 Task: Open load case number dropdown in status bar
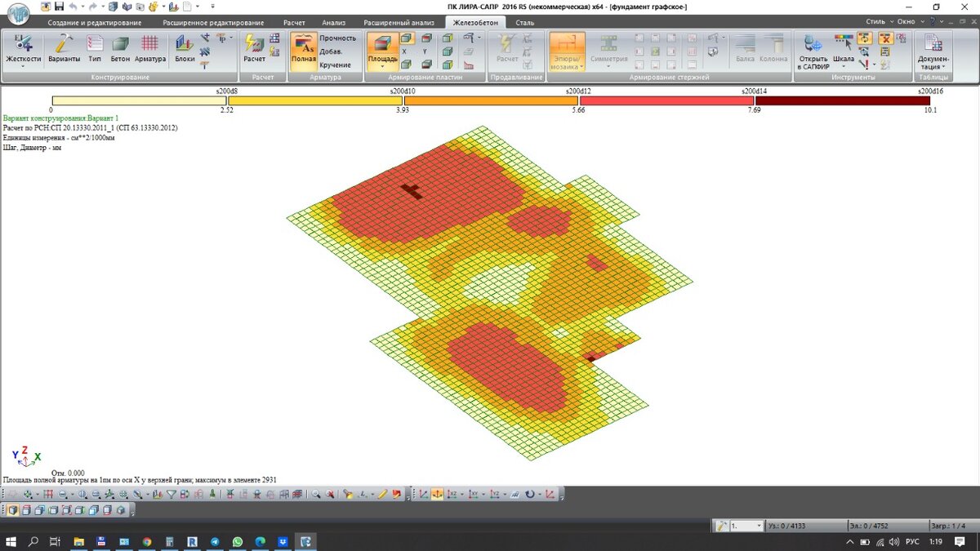[x=759, y=527]
